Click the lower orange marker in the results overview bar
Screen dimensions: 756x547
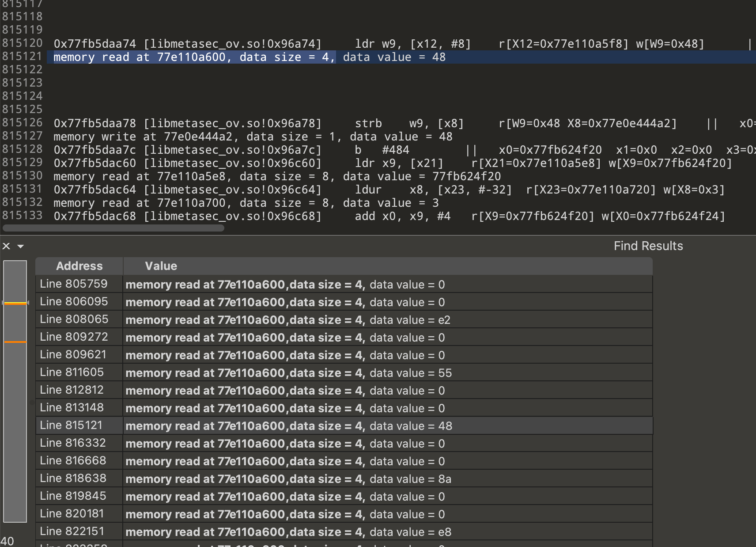15,342
